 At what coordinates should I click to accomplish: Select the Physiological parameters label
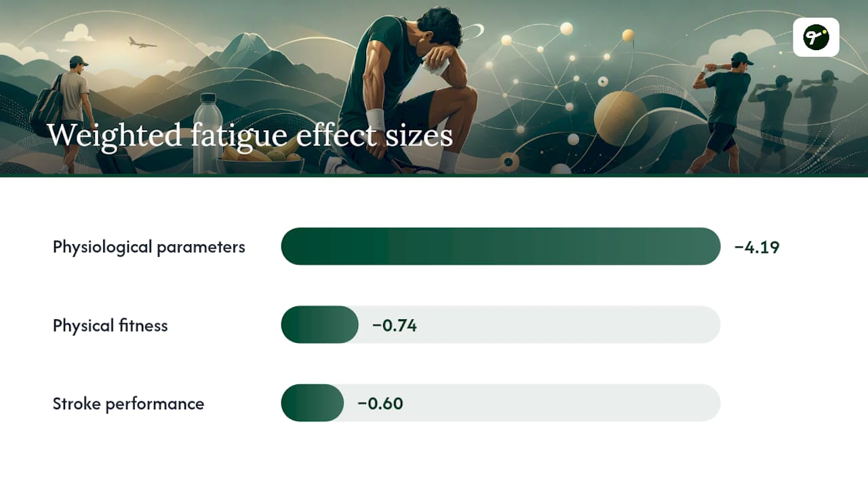click(x=149, y=247)
